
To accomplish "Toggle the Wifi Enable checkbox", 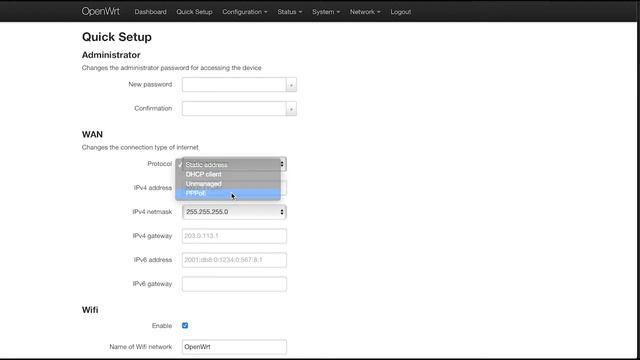I will 185,325.
